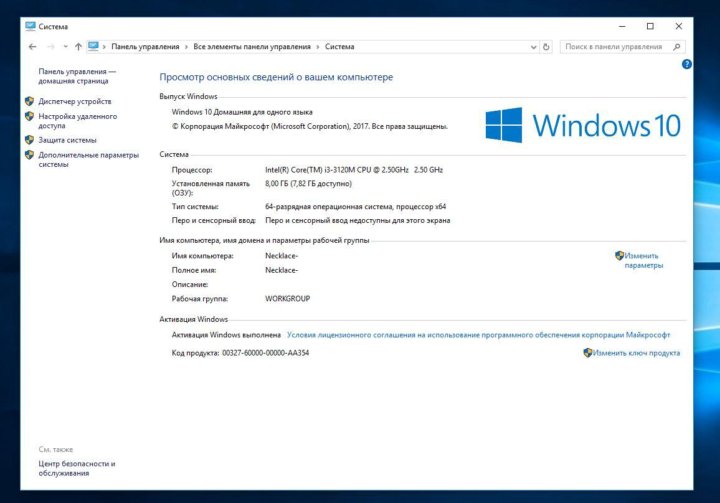Open 'Панель управления — домашняя страница'
The width and height of the screenshot is (720, 503).
[77, 76]
